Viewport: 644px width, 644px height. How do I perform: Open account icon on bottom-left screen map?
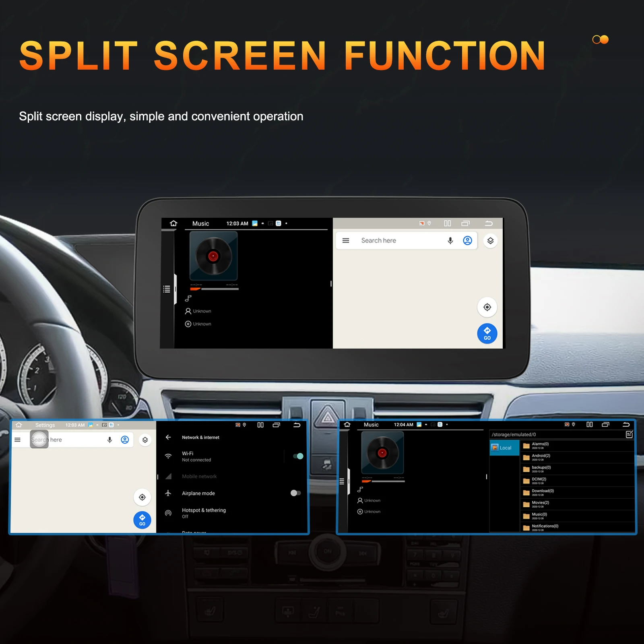point(125,440)
